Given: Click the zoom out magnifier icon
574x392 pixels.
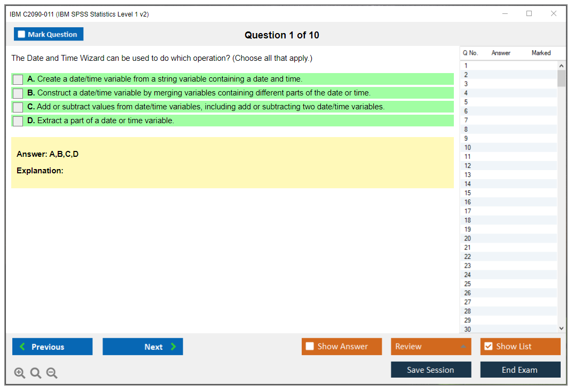Looking at the screenshot, I should (x=52, y=373).
